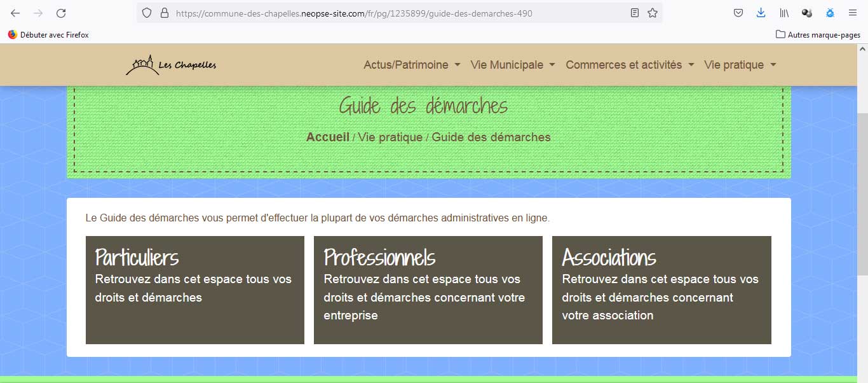Open the Commerces et activités dropdown

[x=630, y=65]
